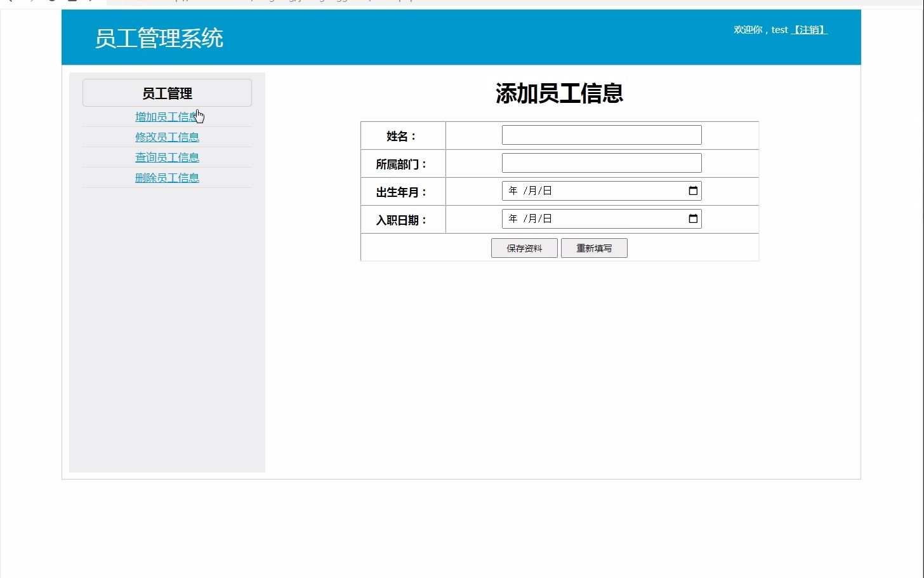Open the 增加员工信息 link

pos(167,117)
